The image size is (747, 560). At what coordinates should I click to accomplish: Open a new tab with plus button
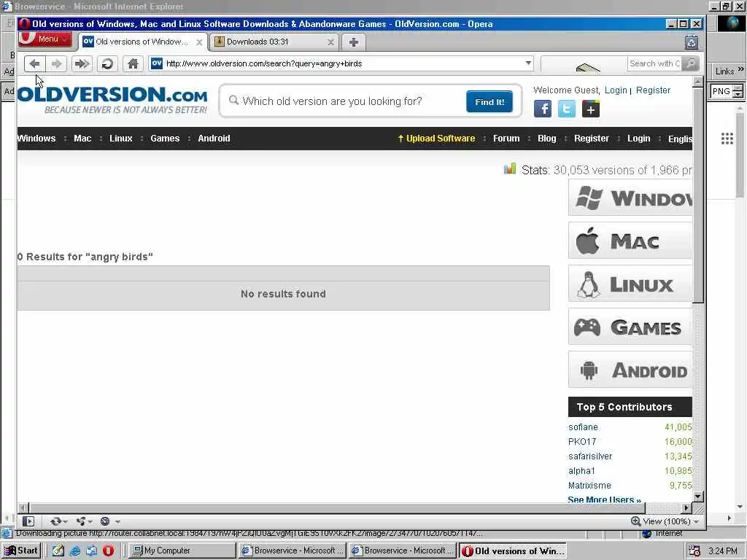click(354, 42)
